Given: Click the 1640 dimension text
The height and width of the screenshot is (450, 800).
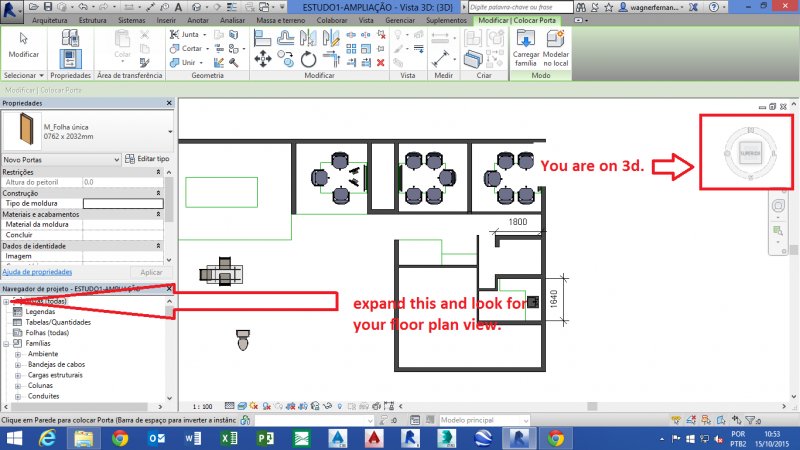Looking at the screenshot, I should tap(554, 299).
